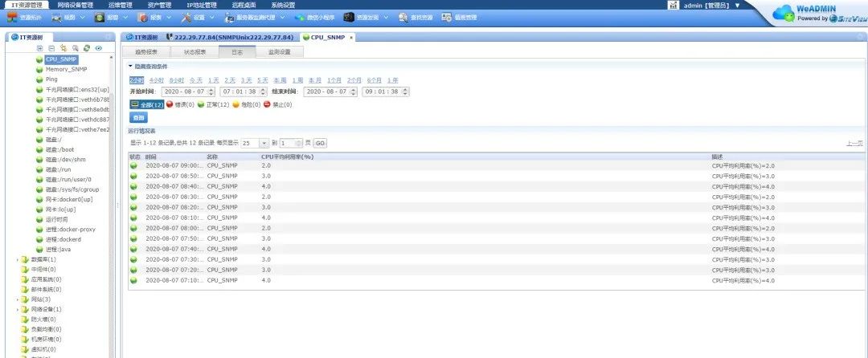Toggle the eye visibility icon above the tree
The width and height of the screenshot is (868, 358).
[99, 48]
